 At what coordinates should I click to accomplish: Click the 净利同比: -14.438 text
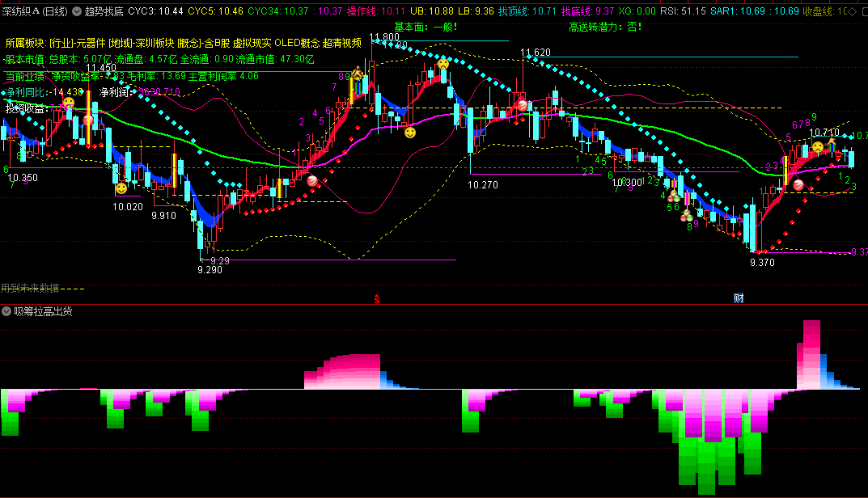[44, 92]
